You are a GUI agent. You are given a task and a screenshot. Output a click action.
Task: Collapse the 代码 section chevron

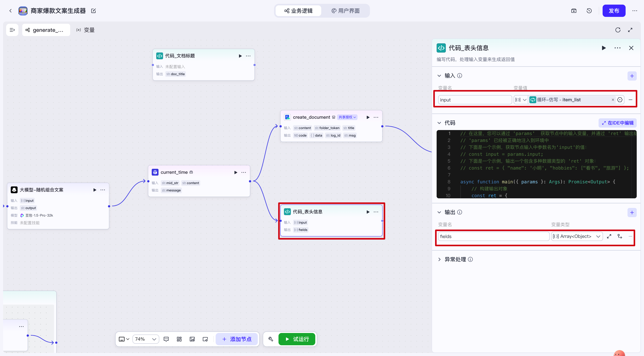pyautogui.click(x=439, y=123)
